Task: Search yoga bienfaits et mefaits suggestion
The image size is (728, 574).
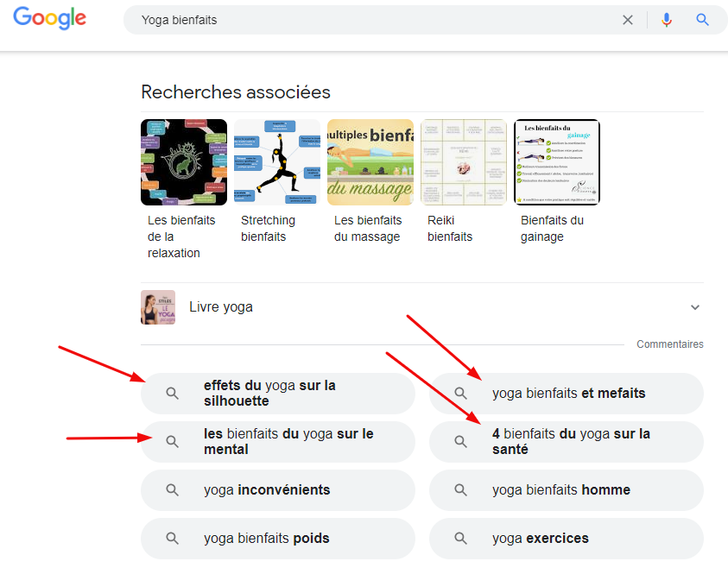Action: coord(567,393)
